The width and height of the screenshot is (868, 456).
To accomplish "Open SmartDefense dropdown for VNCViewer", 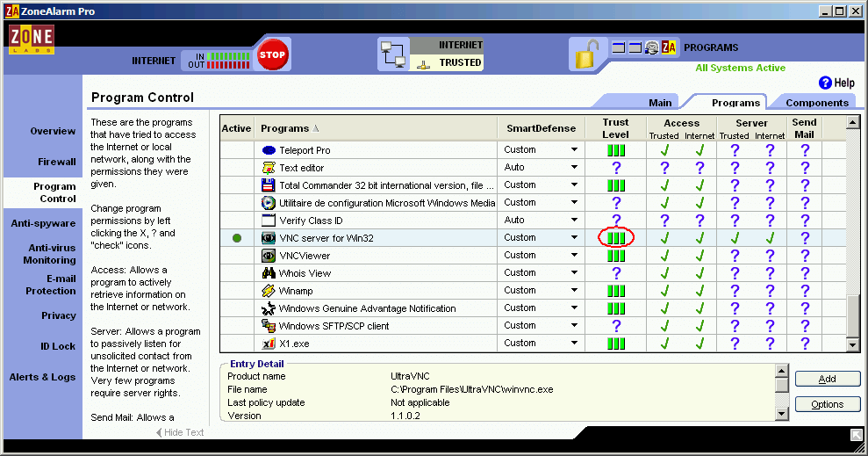I will coord(574,256).
